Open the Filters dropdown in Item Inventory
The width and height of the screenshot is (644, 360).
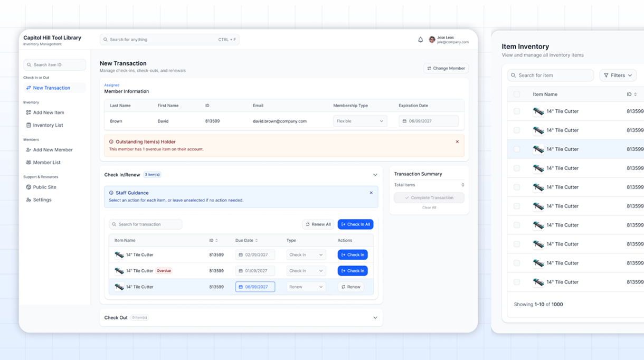click(x=618, y=75)
